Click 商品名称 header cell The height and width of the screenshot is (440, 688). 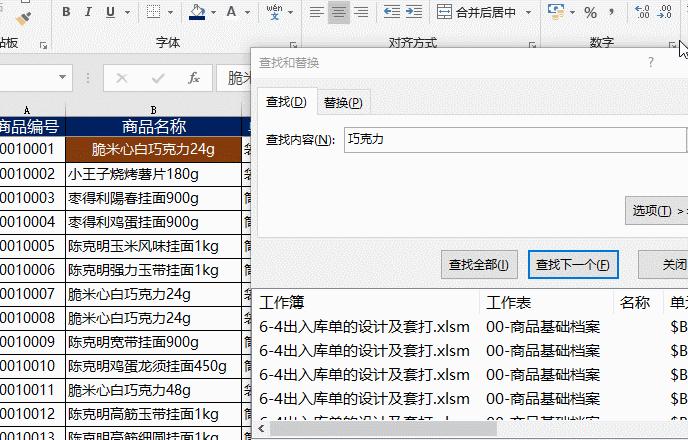pos(154,127)
